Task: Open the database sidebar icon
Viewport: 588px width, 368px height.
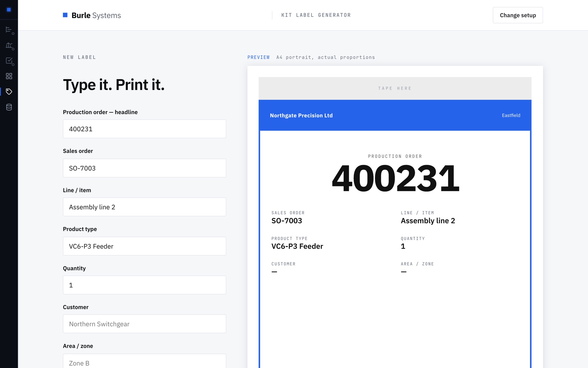Action: point(9,107)
